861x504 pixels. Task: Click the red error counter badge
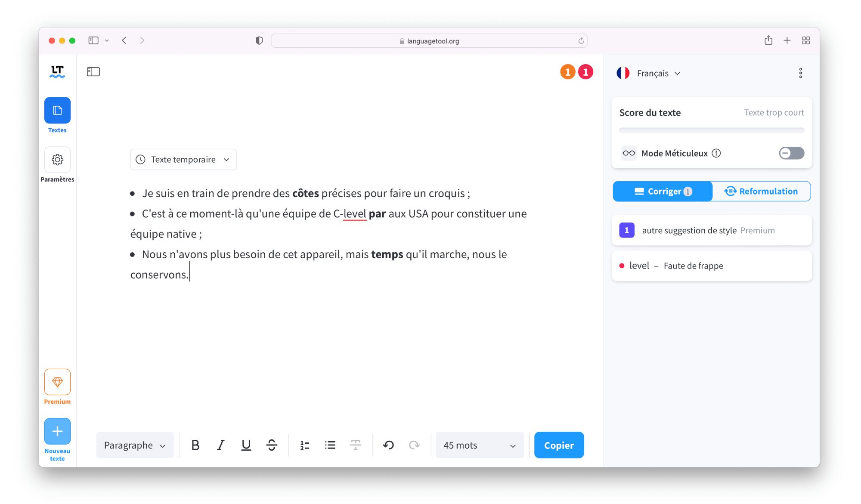585,72
